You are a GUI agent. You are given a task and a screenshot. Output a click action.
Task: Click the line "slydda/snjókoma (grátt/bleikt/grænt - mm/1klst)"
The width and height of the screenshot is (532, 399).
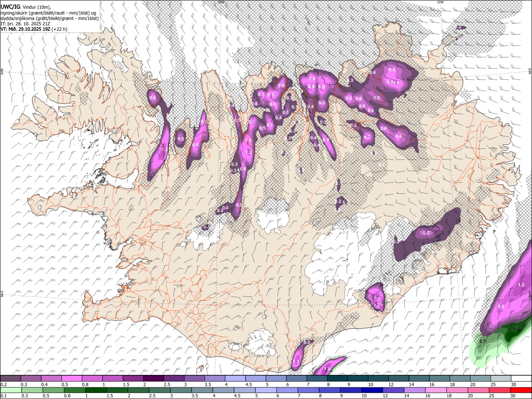pos(49,18)
